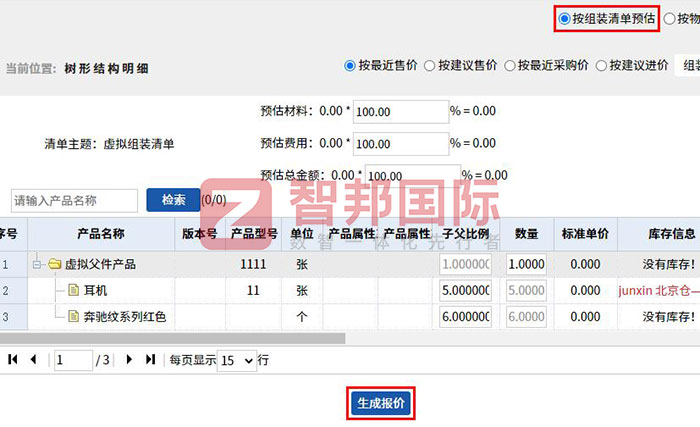This screenshot has width=700, height=427.
Task: Click the document icon beside 耳机
Action: point(73,291)
